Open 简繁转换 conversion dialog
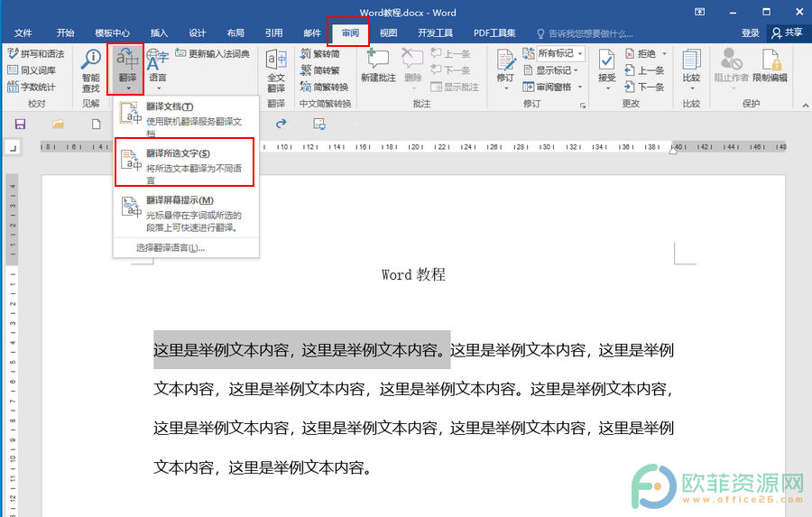 click(324, 87)
